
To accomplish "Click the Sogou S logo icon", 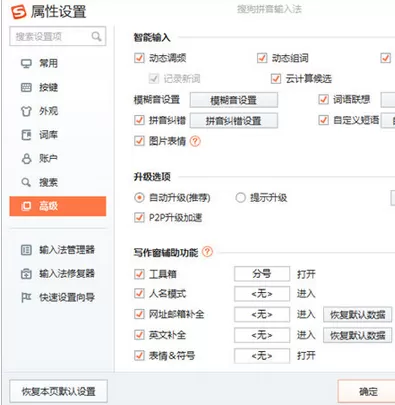I will coord(19,12).
